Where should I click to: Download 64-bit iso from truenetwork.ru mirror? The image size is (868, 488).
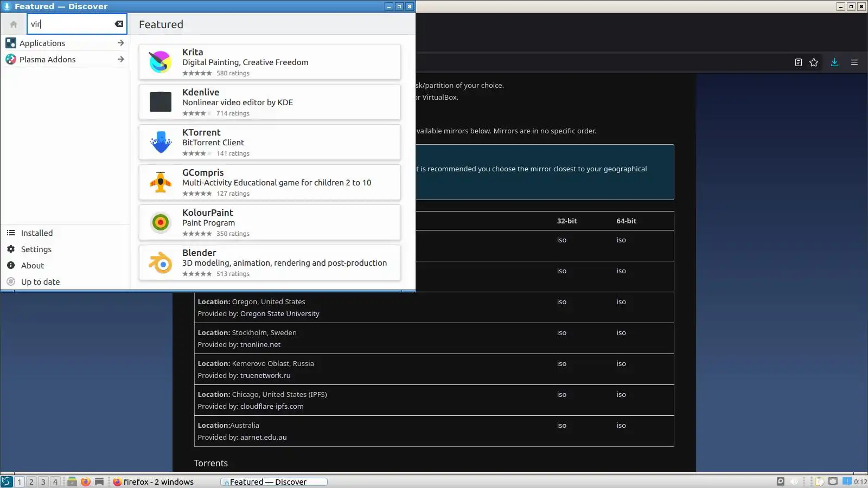click(621, 364)
